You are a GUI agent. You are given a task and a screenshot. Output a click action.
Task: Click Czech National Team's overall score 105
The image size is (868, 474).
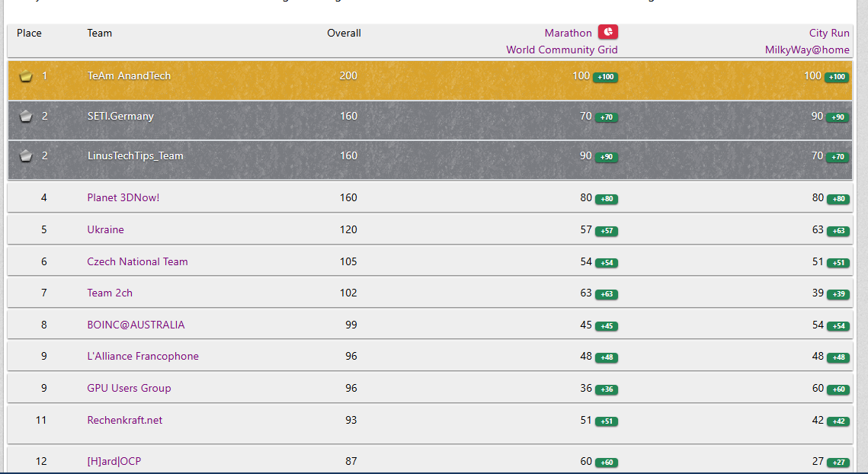pos(348,262)
